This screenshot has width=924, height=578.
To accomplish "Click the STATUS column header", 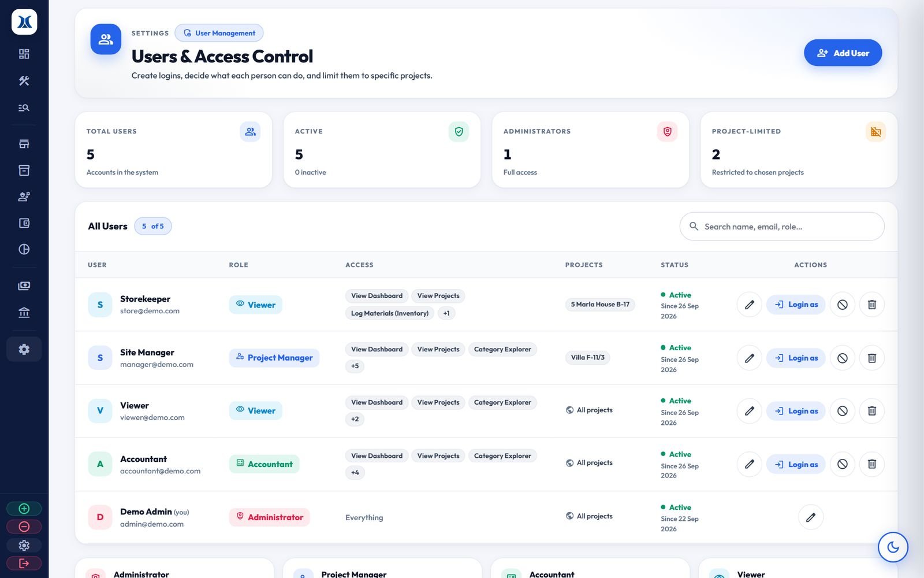I will pyautogui.click(x=675, y=265).
